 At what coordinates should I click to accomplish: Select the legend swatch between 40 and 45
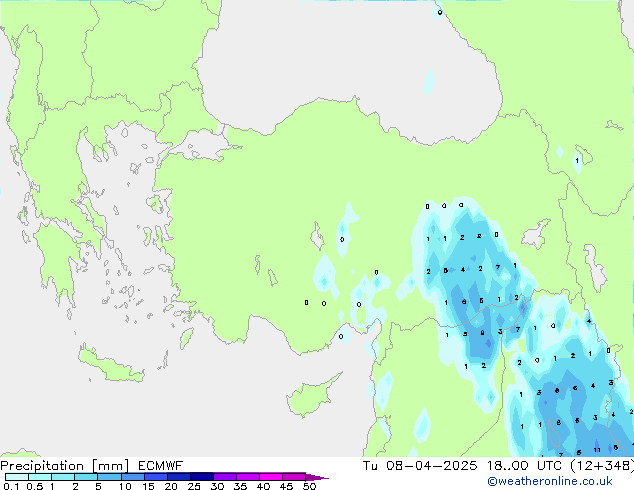(271, 477)
